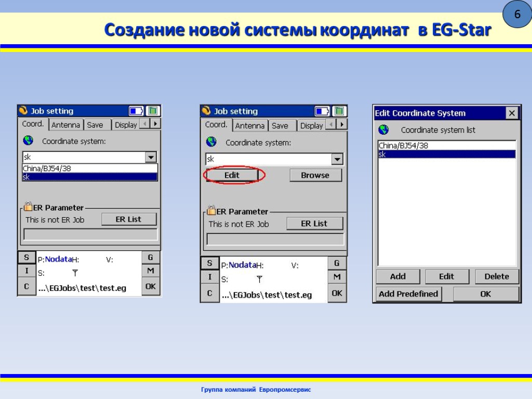Open ER List in left Job setting window
Screen dimensions: 532x399
coord(129,219)
